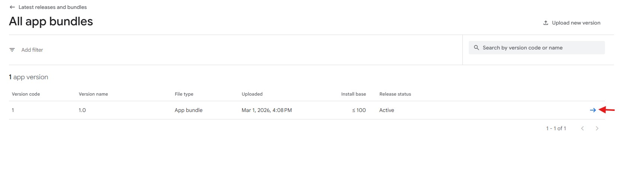
Task: Click the version name 1.0 cell
Action: [x=82, y=110]
